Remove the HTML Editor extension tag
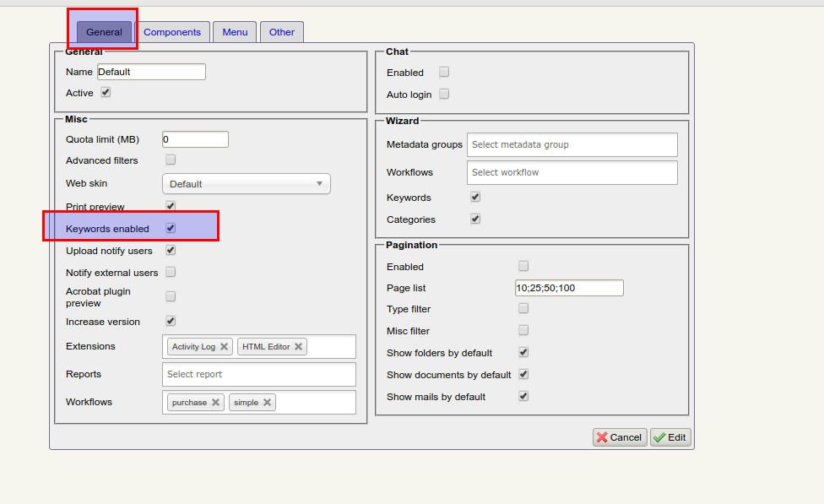824x504 pixels. [298, 347]
